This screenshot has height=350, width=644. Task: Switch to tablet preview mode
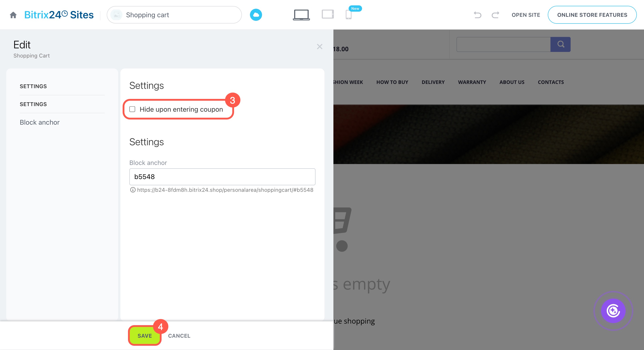point(328,14)
